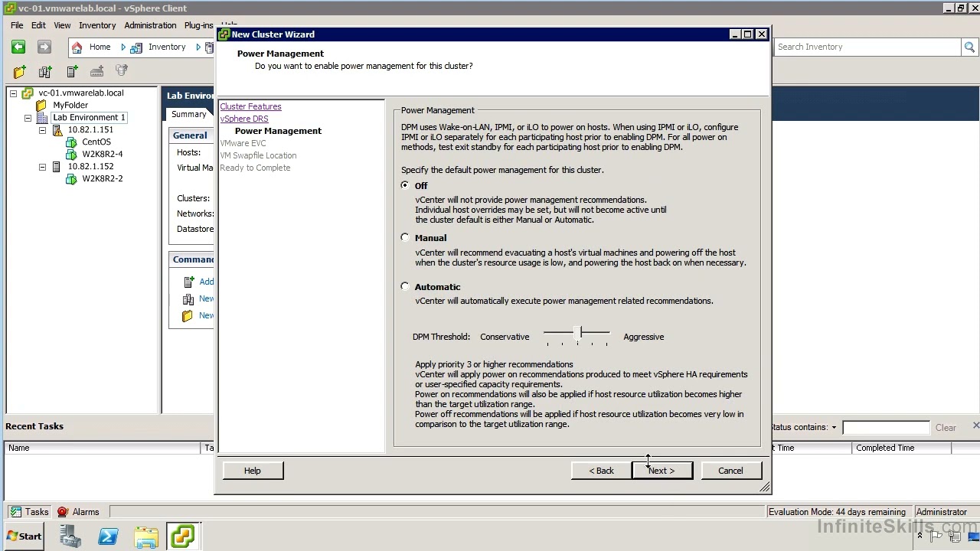Click the wizard Help button
The height and width of the screenshot is (551, 980).
[253, 471]
